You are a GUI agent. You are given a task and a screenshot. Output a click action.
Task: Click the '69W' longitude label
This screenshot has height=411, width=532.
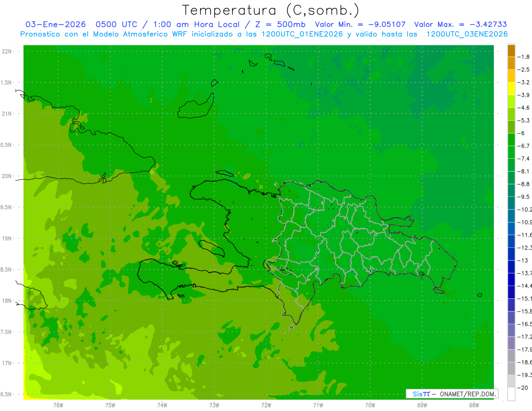[x=422, y=405]
